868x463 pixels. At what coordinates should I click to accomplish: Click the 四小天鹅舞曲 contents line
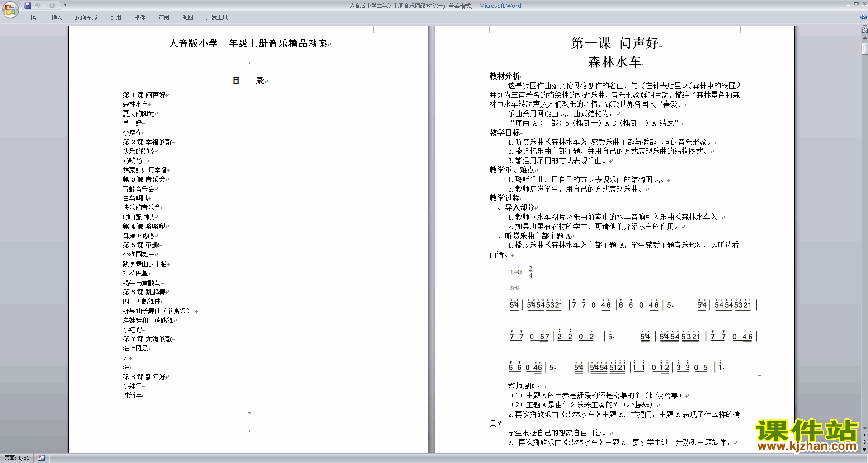pos(142,301)
